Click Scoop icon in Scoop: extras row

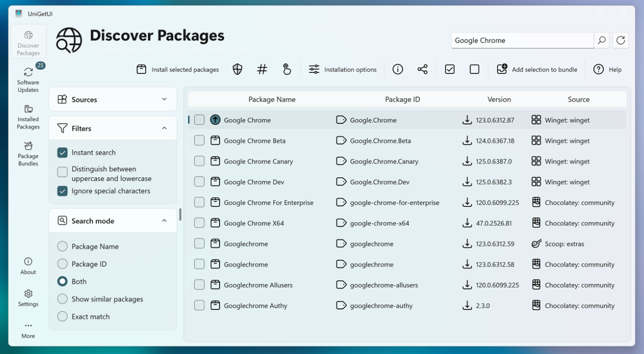click(536, 244)
